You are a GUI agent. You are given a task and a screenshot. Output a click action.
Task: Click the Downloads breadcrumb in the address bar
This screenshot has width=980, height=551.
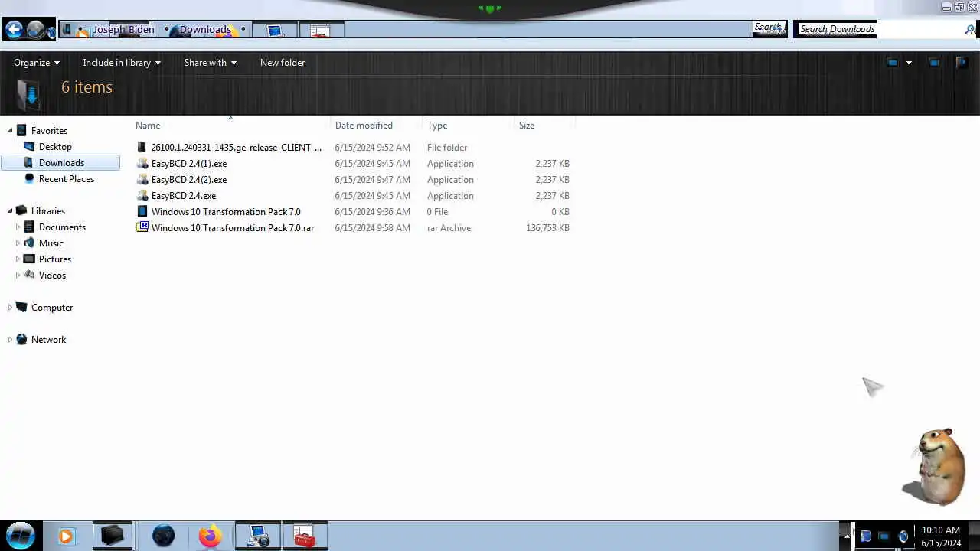[205, 29]
